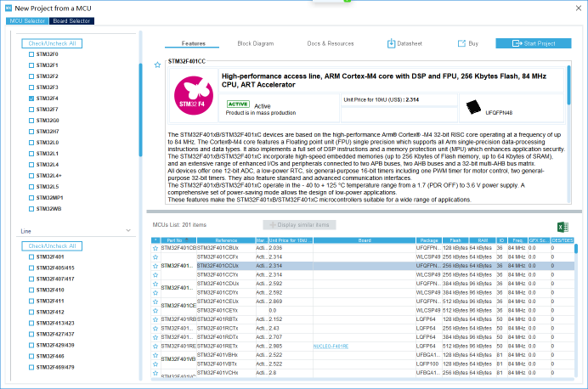Click the Buy button

pyautogui.click(x=468, y=43)
